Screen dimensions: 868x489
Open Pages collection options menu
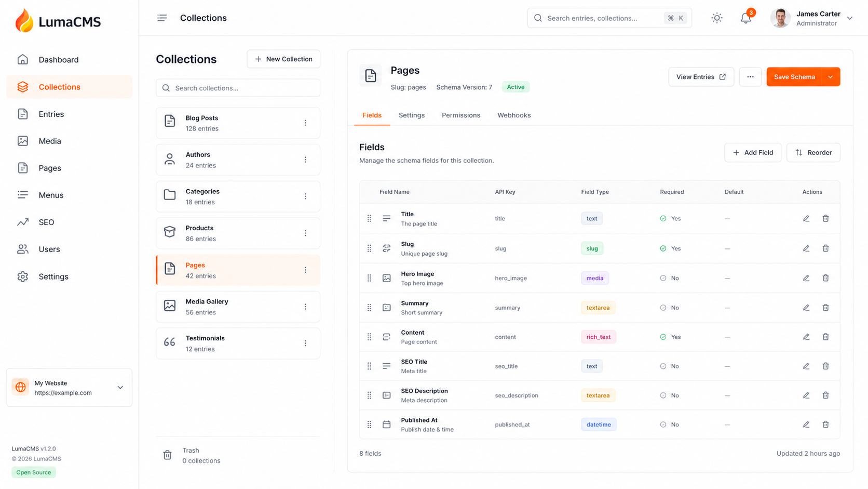[x=305, y=270]
